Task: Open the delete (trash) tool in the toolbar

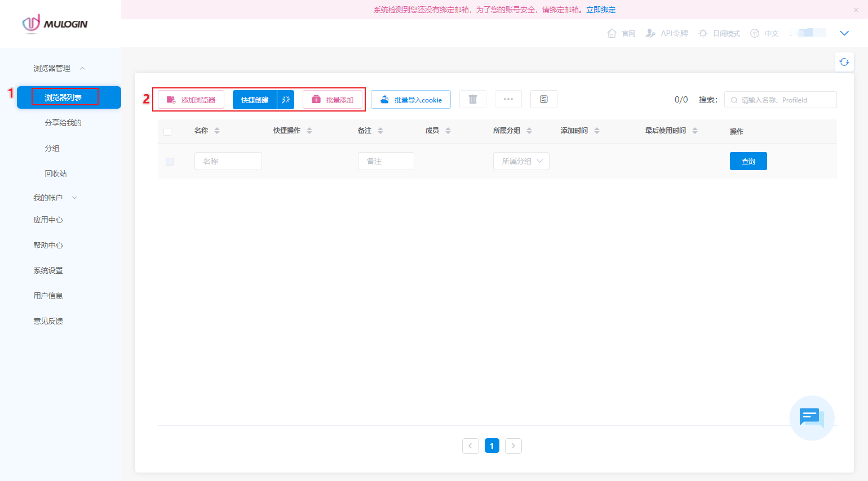Action: click(472, 99)
